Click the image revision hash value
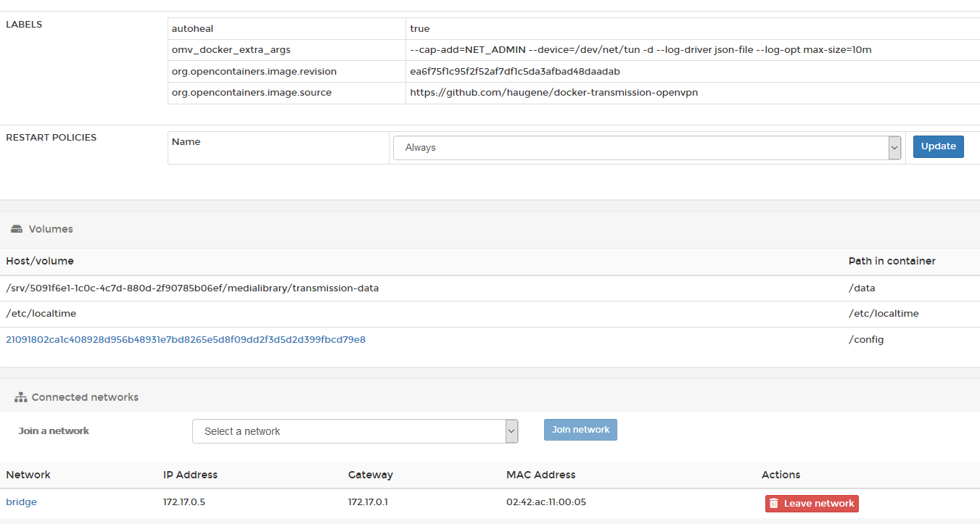The height and width of the screenshot is (524, 980). [514, 71]
